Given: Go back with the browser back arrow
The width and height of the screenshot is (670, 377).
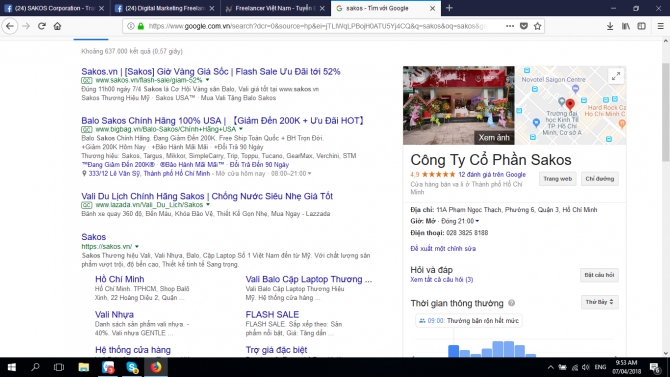Looking at the screenshot, I should [x=10, y=26].
